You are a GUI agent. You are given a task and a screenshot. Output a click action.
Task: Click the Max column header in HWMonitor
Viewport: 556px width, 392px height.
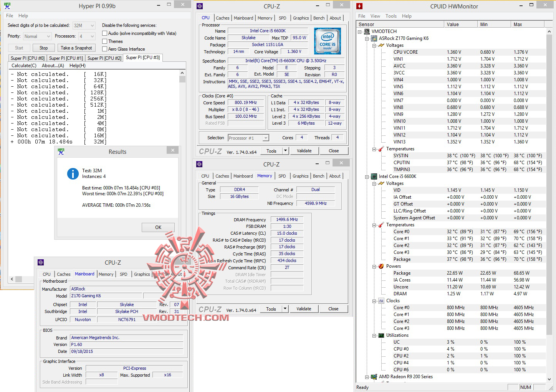528,24
